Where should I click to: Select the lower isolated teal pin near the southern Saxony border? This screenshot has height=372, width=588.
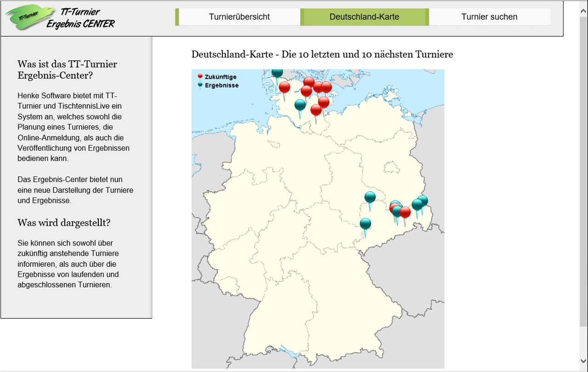tap(365, 224)
